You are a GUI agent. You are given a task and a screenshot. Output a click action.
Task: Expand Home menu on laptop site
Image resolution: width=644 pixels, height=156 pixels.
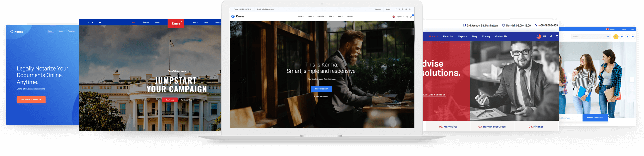click(301, 16)
